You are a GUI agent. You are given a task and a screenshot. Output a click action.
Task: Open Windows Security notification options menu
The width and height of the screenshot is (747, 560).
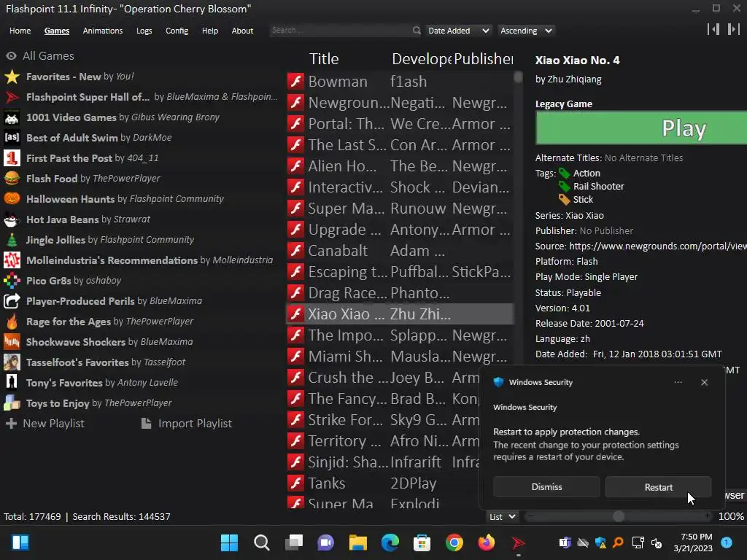(678, 382)
